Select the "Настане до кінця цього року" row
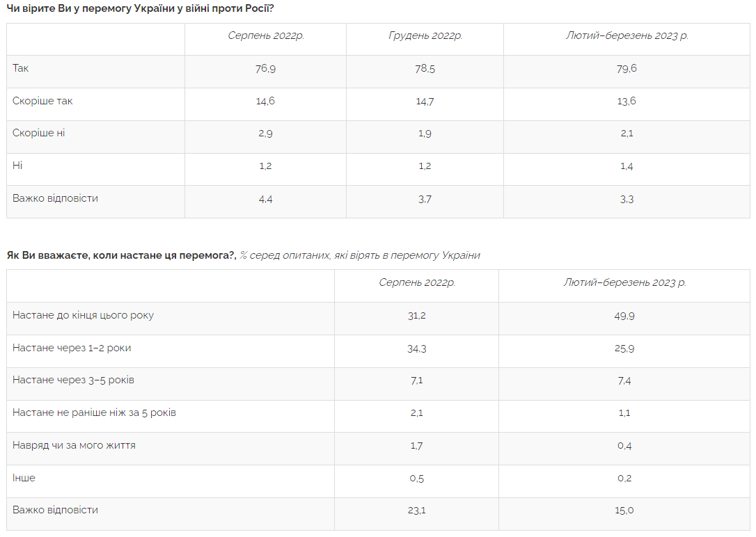This screenshot has width=756, height=537. tap(83, 315)
